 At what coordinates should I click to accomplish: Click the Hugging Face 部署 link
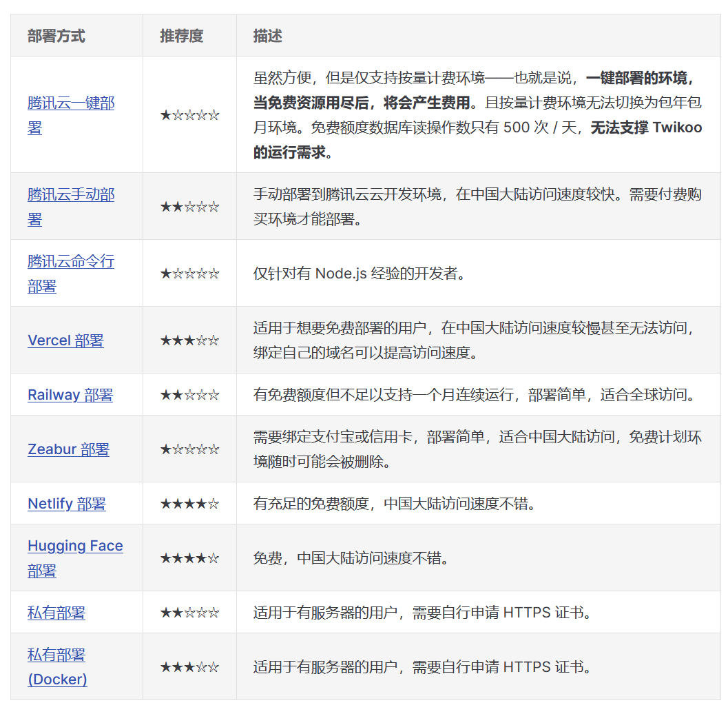pyautogui.click(x=75, y=546)
